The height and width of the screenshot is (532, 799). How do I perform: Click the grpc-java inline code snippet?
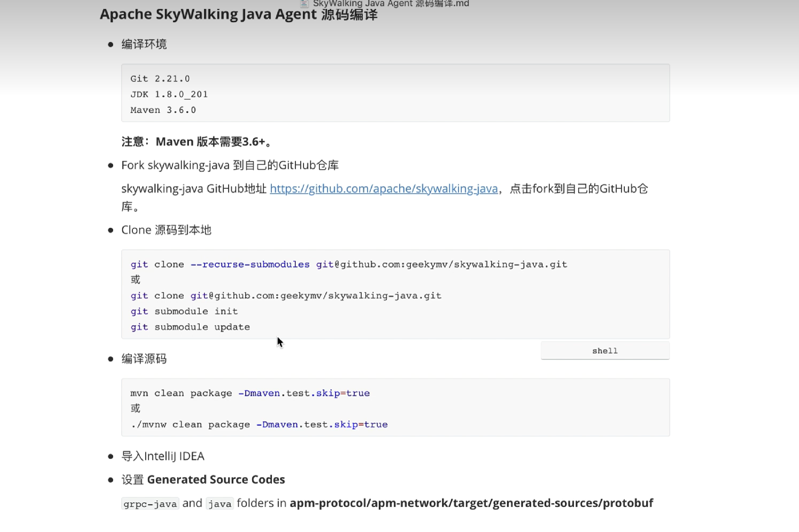[x=150, y=504]
